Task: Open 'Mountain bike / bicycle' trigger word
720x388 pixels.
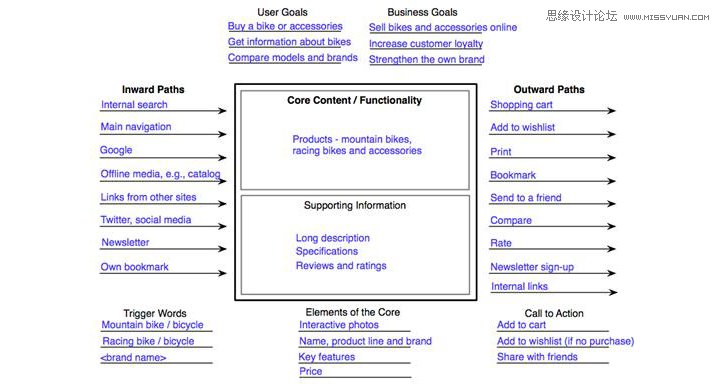Action: point(152,325)
